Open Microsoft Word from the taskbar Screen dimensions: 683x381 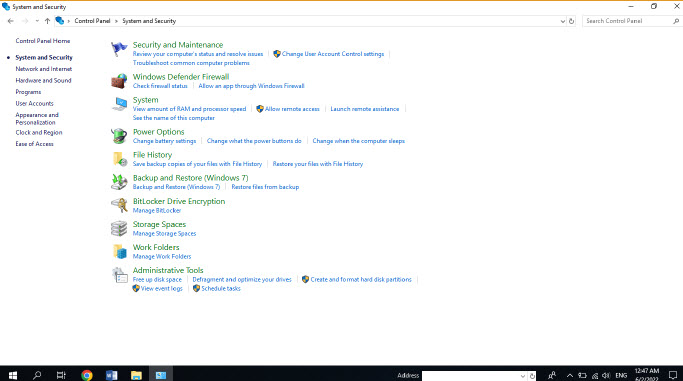pyautogui.click(x=112, y=375)
